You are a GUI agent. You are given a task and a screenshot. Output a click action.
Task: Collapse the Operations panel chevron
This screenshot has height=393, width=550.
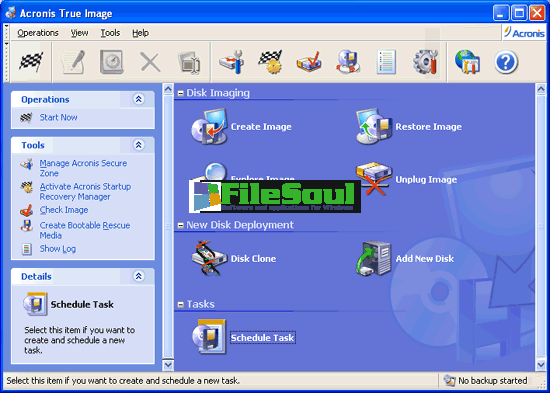[139, 99]
